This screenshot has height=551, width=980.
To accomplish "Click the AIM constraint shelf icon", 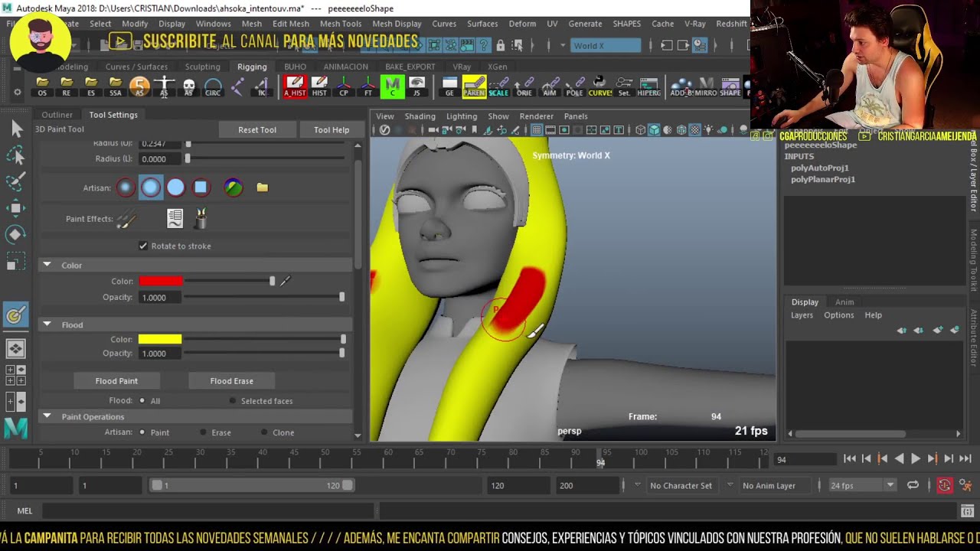I will [550, 86].
